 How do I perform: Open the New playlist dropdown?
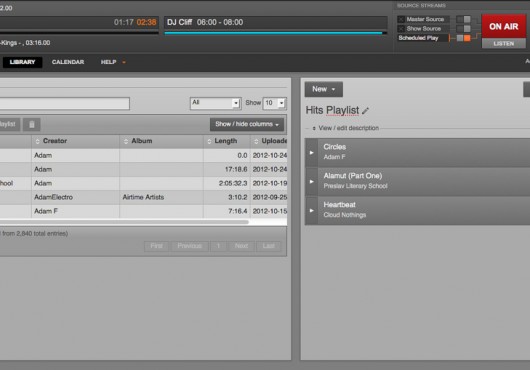(323, 89)
